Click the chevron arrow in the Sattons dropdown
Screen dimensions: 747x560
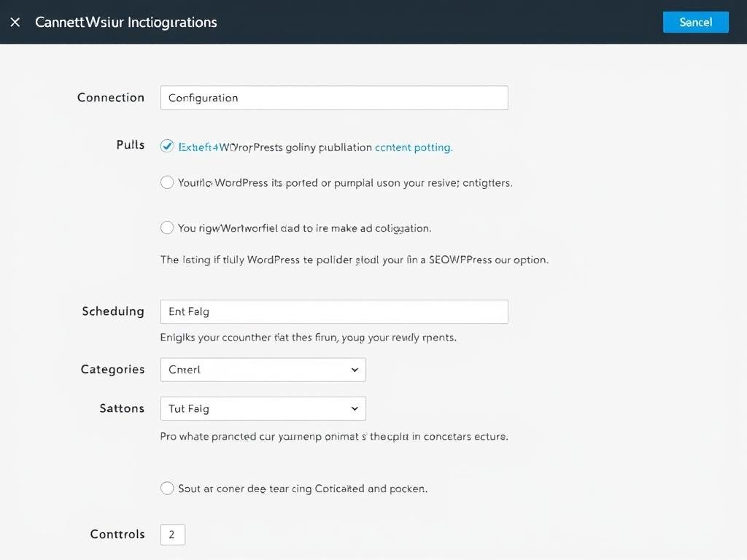click(x=355, y=408)
